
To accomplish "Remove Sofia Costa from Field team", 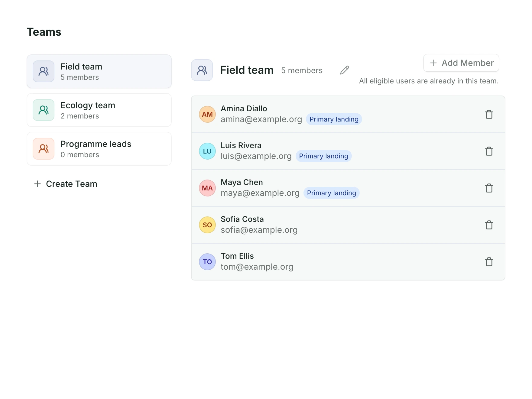I will coord(489,225).
